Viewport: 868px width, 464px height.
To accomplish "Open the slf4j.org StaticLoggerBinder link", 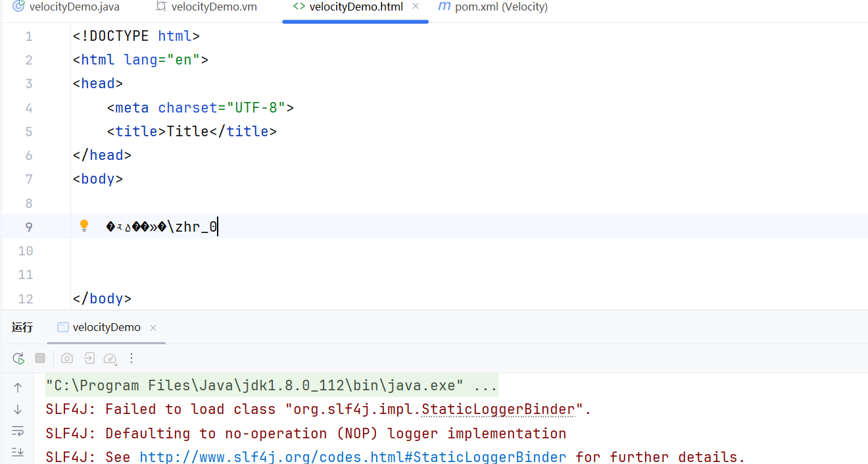I will point(352,457).
